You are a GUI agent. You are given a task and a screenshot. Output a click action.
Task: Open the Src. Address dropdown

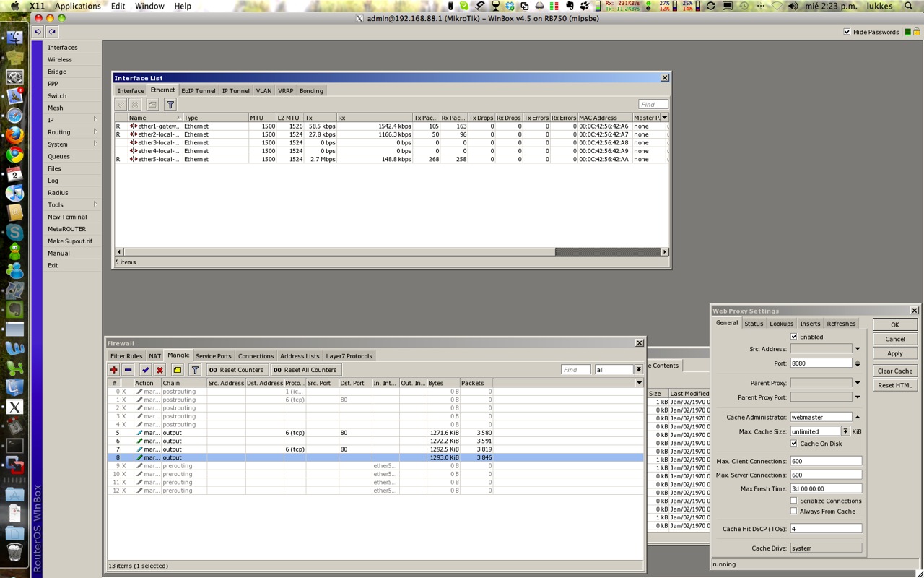tap(857, 348)
